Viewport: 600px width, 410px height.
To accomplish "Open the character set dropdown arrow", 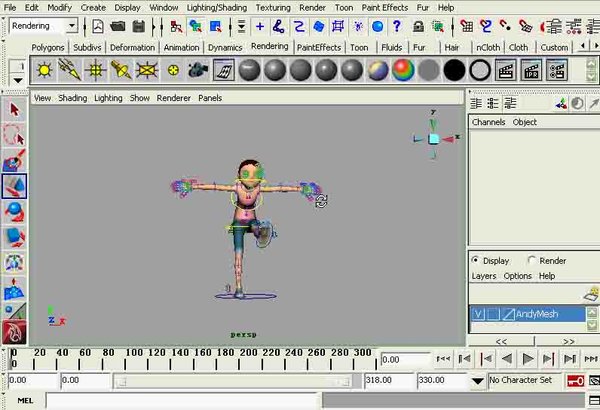I will 477,381.
